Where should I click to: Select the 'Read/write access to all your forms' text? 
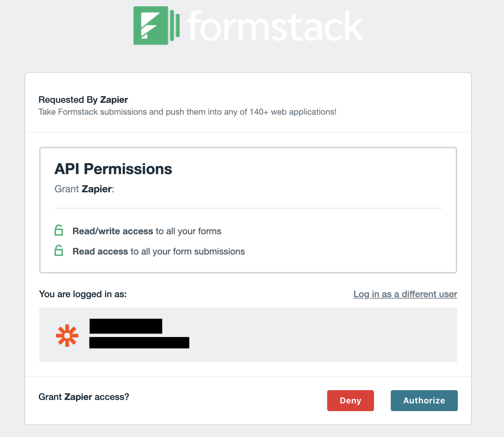tap(147, 231)
